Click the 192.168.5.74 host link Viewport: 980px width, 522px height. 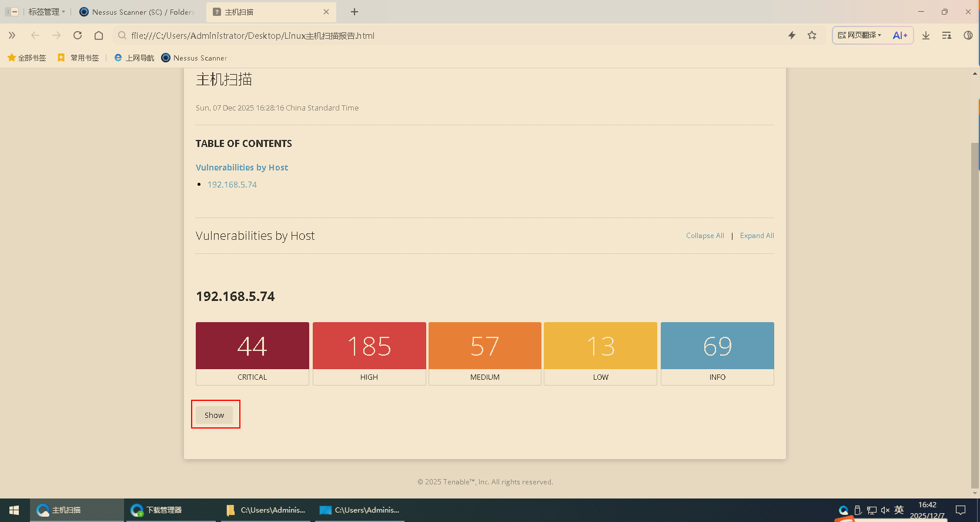point(232,185)
